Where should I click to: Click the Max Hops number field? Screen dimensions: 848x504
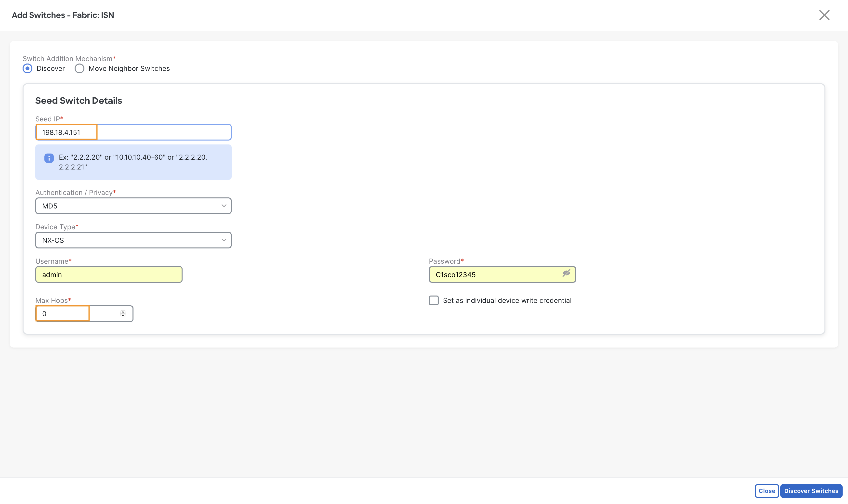tap(84, 313)
